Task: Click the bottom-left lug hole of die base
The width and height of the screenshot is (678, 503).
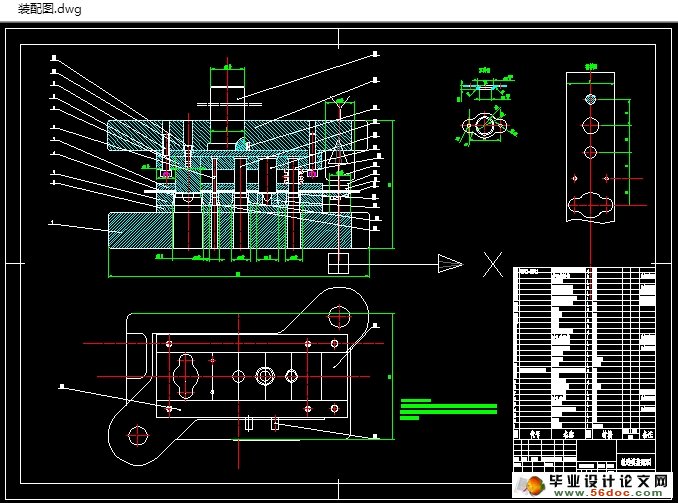Action: [x=137, y=436]
